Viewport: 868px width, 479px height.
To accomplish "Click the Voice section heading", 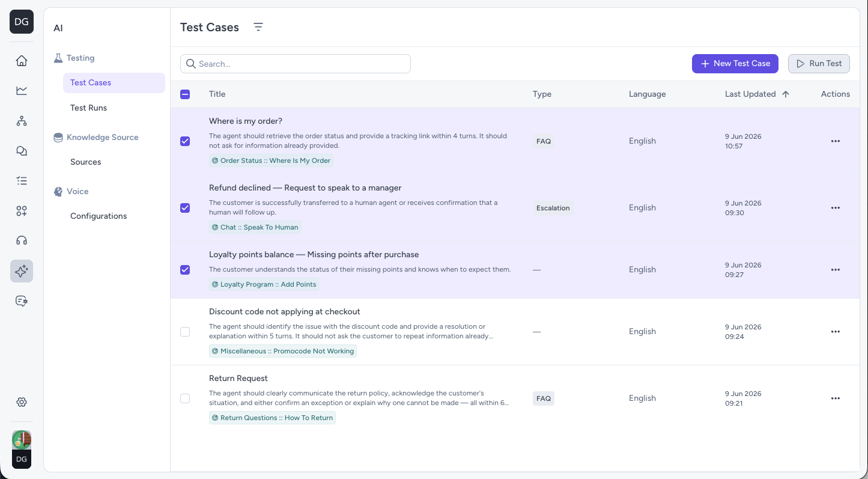I will click(x=77, y=192).
